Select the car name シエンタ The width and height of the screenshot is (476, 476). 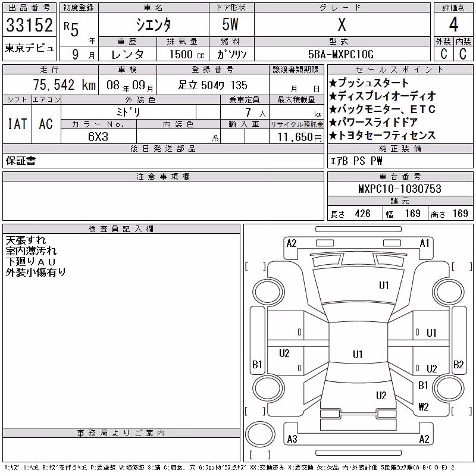click(154, 25)
